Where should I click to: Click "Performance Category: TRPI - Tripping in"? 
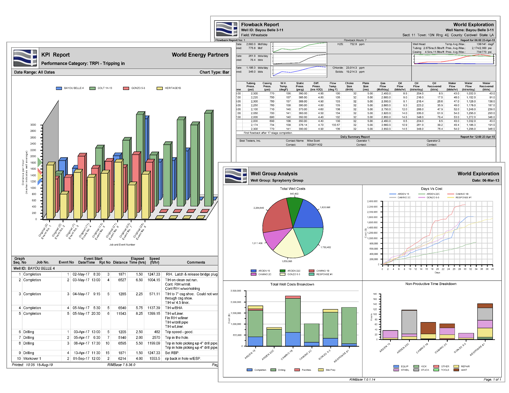point(83,63)
